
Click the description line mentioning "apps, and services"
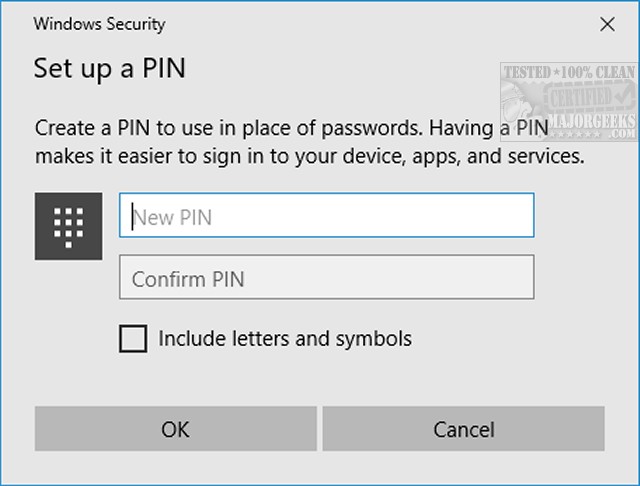click(x=310, y=157)
